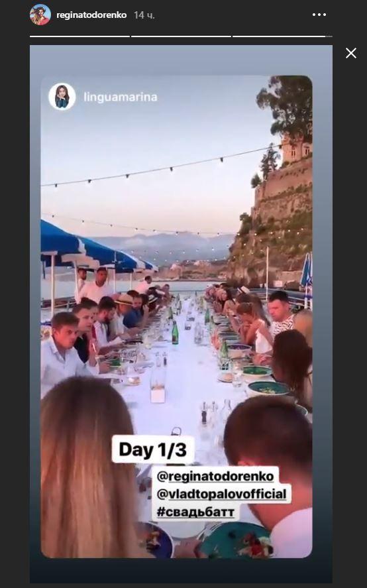Open the @vladtopalovofficial mention tag
Viewport: 367px width, 588px height.
[221, 494]
